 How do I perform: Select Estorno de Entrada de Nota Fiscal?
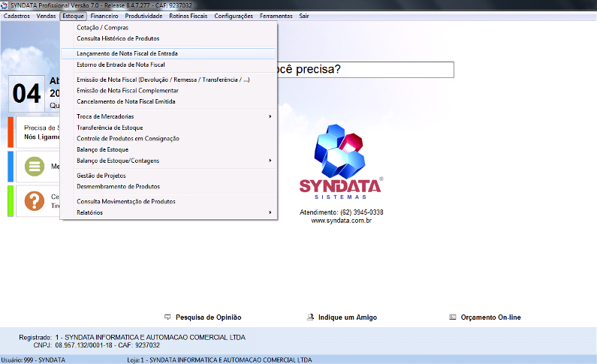click(x=168, y=65)
